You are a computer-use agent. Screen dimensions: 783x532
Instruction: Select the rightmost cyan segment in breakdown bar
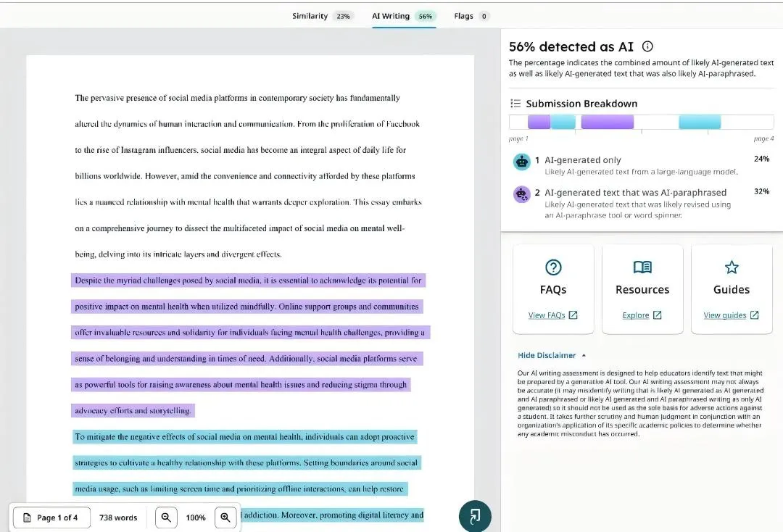[x=700, y=122]
